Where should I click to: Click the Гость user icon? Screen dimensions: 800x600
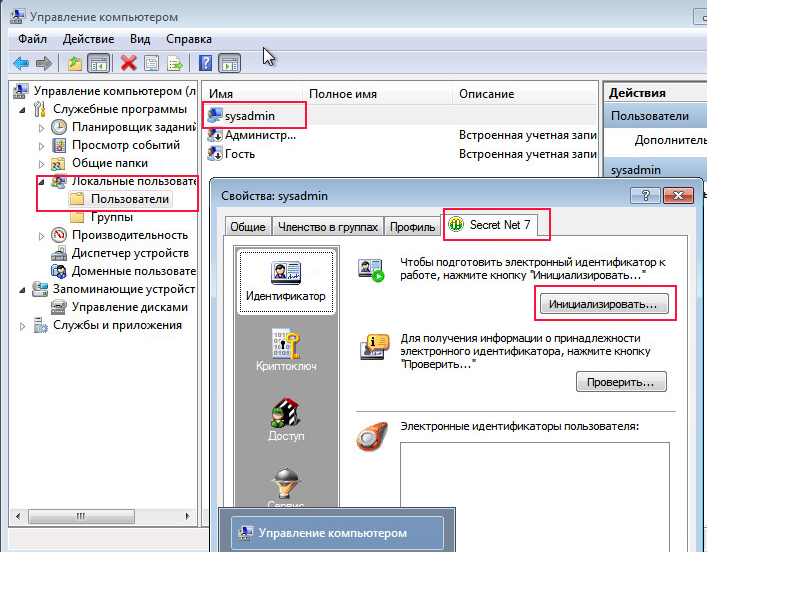click(x=215, y=154)
